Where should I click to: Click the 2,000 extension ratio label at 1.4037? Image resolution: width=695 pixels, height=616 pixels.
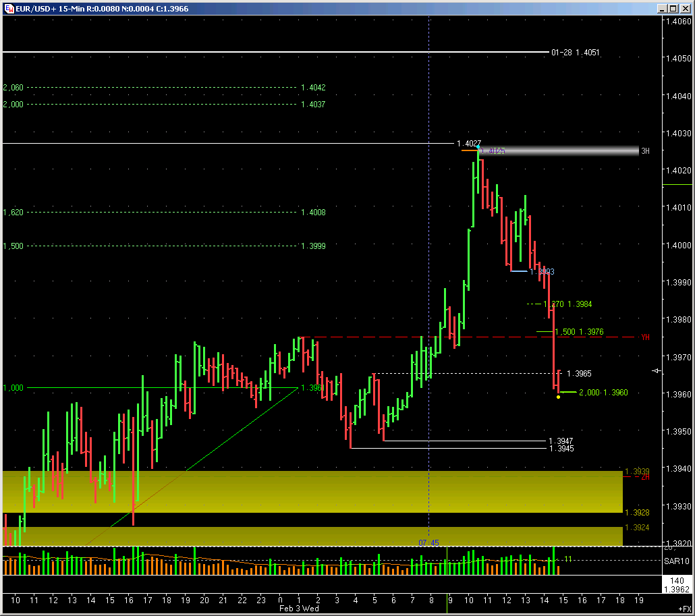tap(13, 104)
